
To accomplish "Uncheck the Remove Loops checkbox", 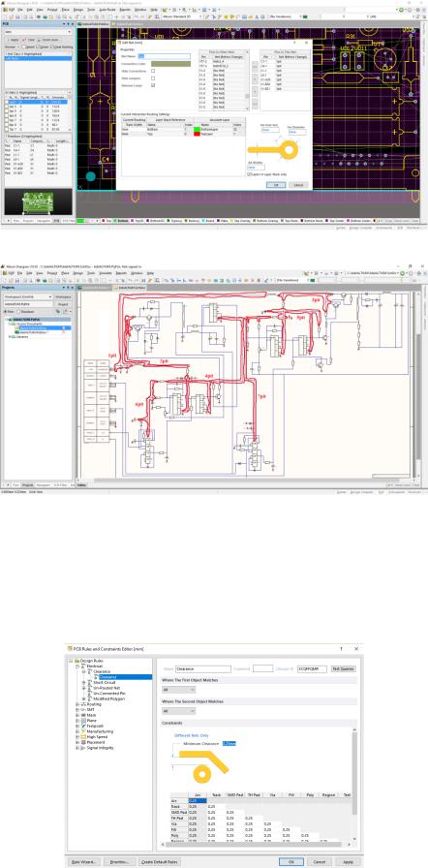I will click(x=153, y=85).
